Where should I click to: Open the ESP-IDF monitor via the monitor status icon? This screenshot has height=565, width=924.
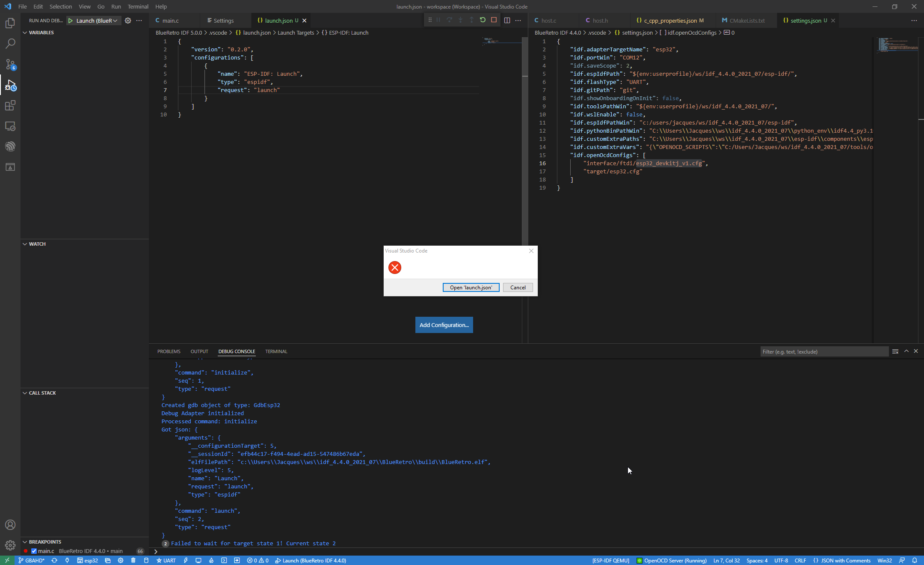198,561
